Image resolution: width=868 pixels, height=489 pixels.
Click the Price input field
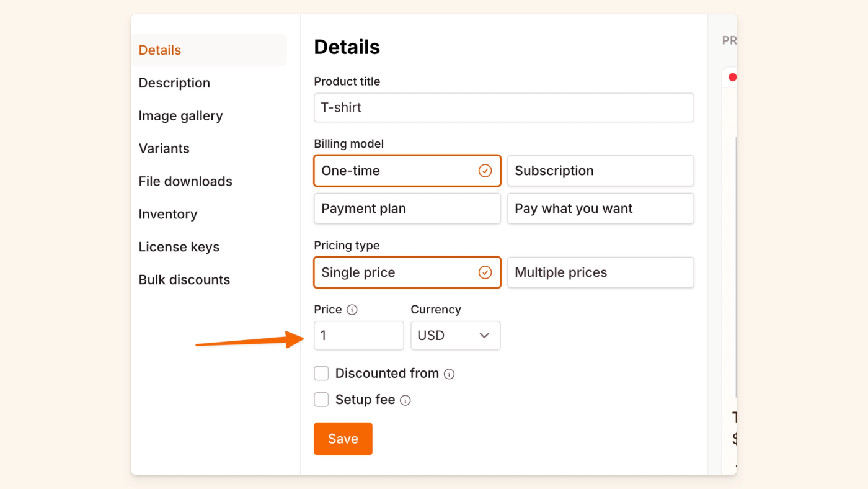click(358, 336)
